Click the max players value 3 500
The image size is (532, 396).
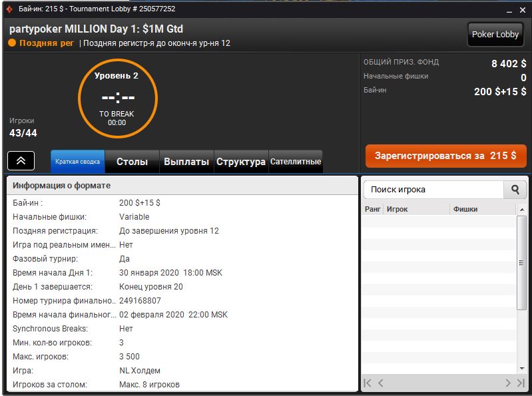pyautogui.click(x=129, y=357)
